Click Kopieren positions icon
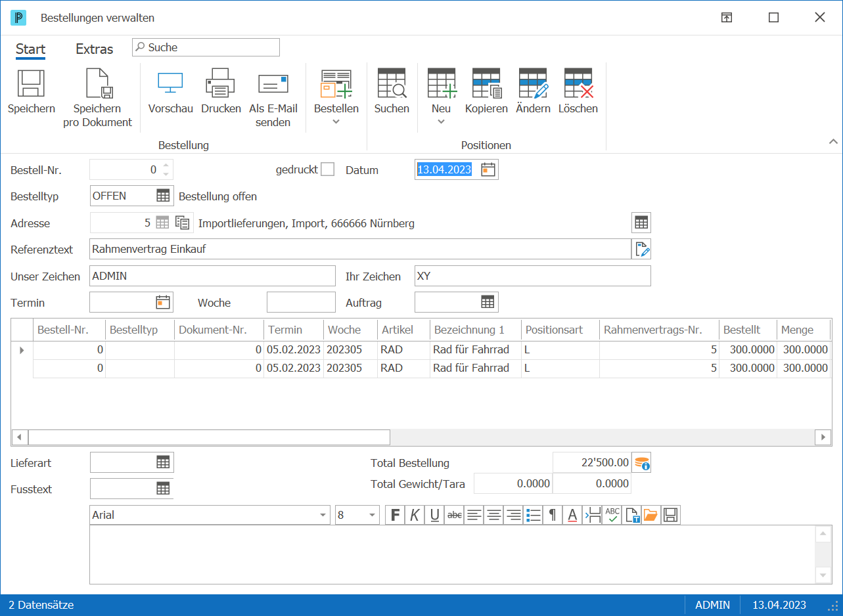This screenshot has height=616, width=843. pyautogui.click(x=486, y=83)
